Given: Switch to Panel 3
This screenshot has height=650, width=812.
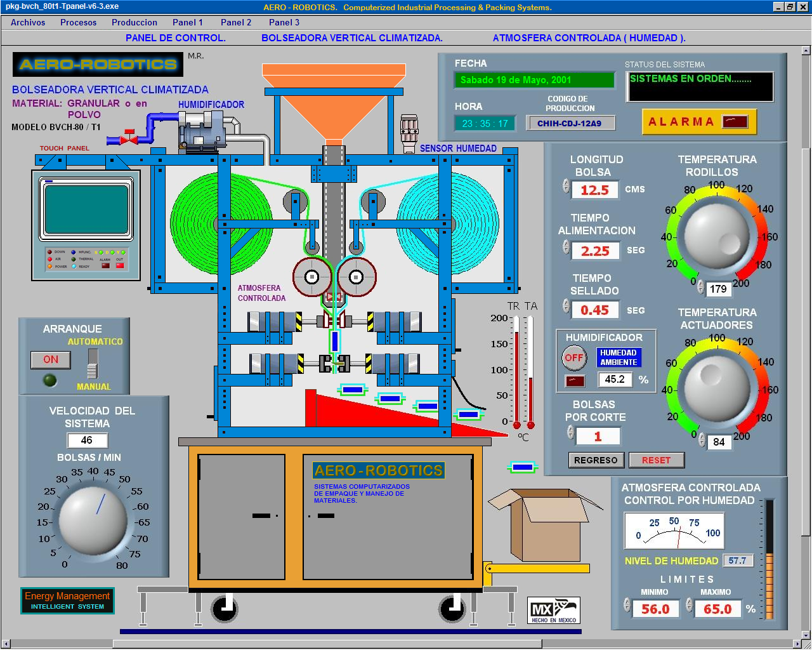Looking at the screenshot, I should click(284, 22).
